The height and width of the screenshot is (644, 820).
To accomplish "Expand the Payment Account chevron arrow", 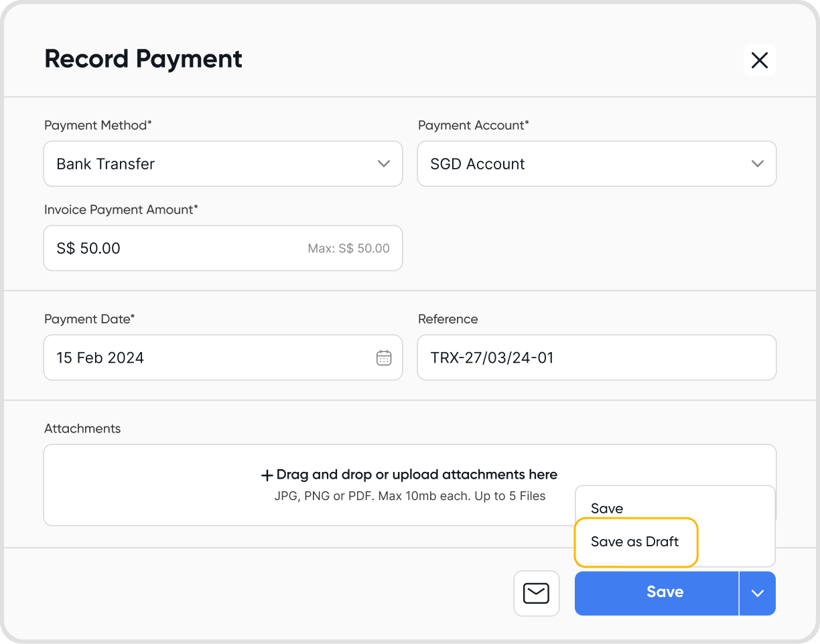I will (758, 163).
